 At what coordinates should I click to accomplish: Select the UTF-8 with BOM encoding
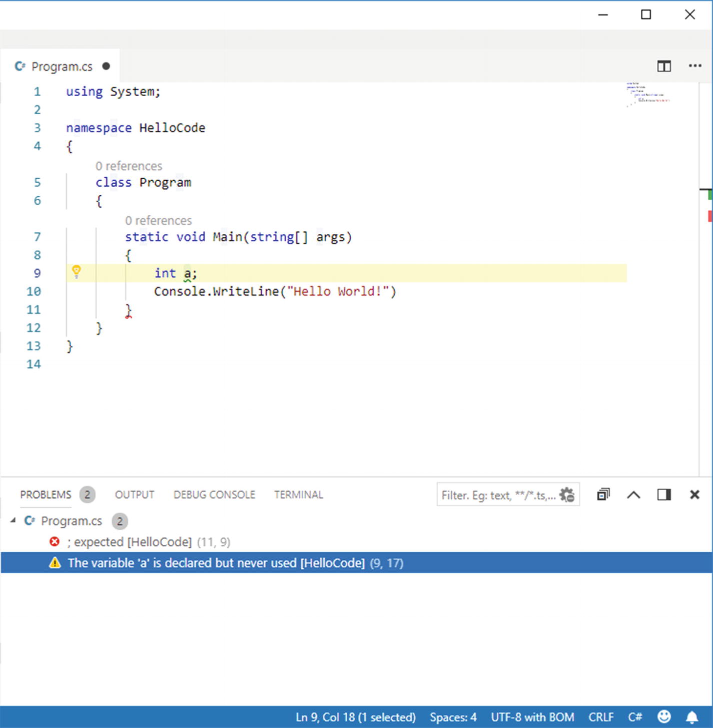(x=532, y=717)
